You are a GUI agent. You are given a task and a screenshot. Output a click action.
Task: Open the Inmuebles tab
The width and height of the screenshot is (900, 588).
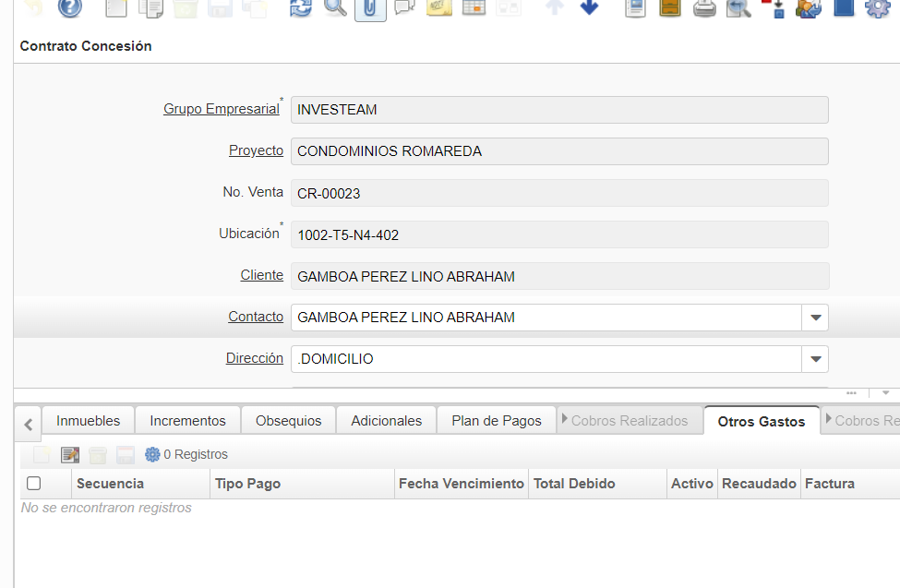tap(89, 421)
